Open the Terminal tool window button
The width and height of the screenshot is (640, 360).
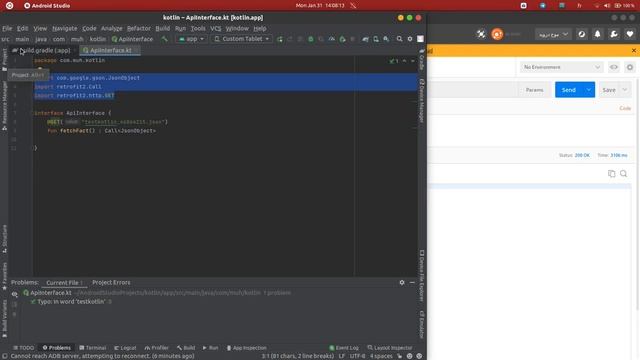click(93, 348)
